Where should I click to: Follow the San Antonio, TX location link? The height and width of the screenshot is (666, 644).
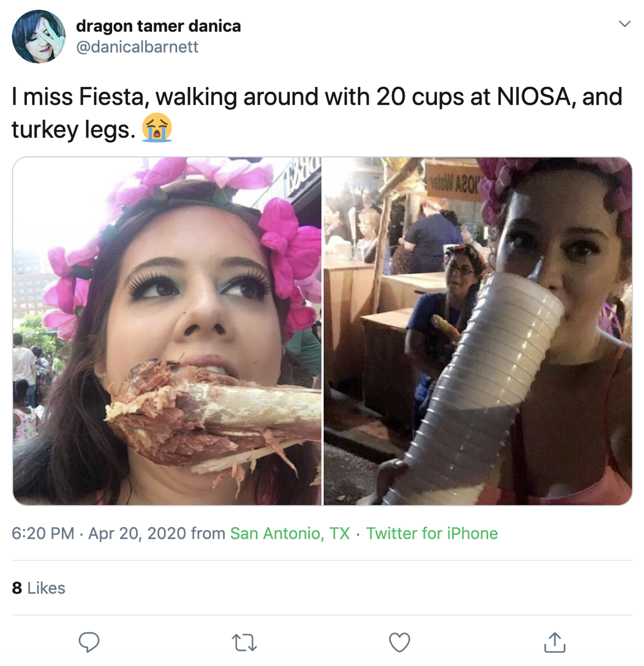tap(290, 533)
